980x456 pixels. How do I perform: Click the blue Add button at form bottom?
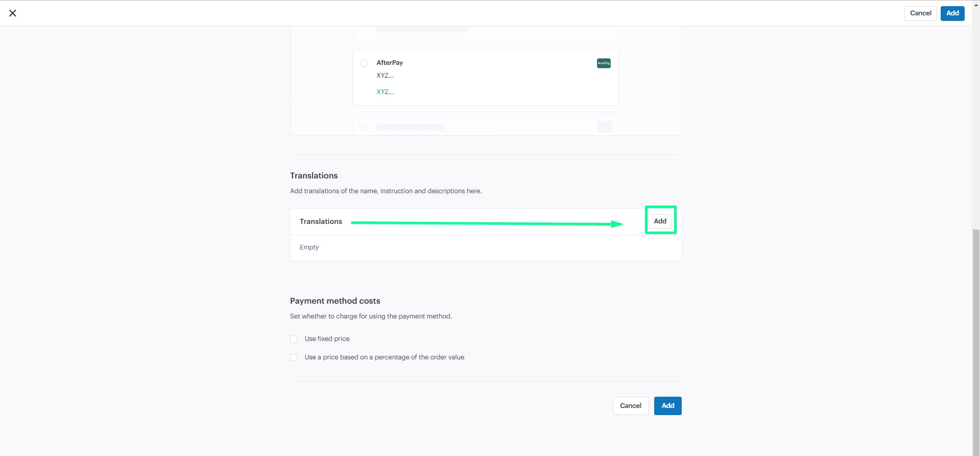tap(668, 406)
